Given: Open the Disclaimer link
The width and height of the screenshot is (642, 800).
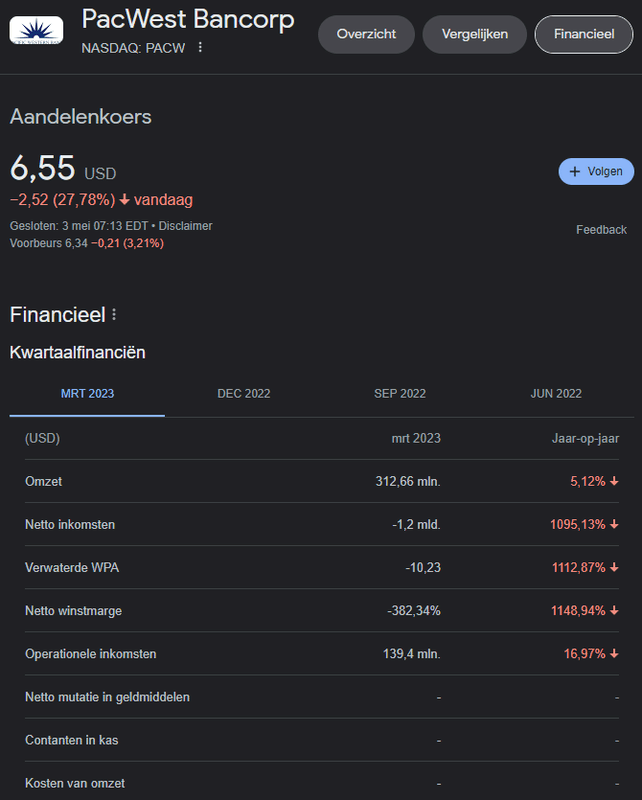Looking at the screenshot, I should [x=185, y=226].
